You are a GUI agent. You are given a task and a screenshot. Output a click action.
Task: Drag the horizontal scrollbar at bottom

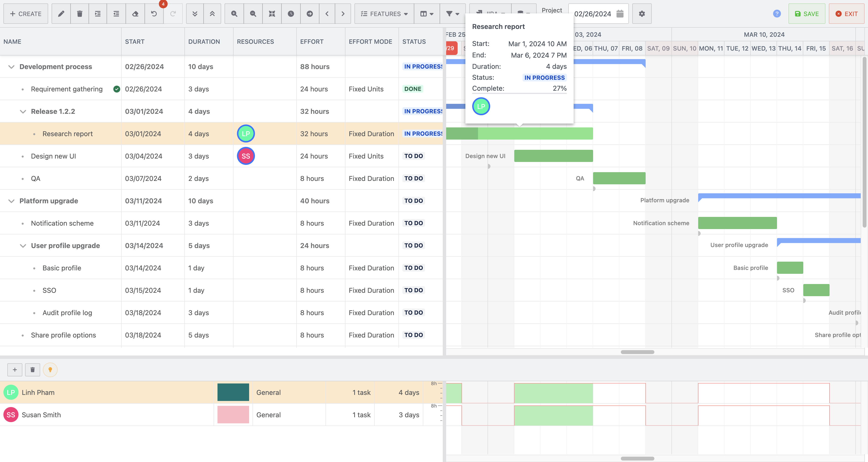[637, 352]
